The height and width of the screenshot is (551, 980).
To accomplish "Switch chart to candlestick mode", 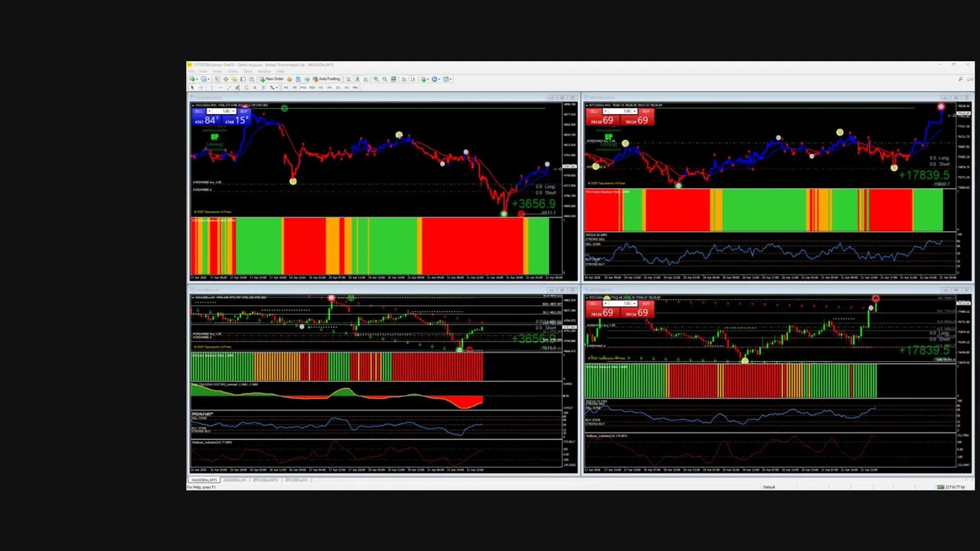I will (358, 79).
